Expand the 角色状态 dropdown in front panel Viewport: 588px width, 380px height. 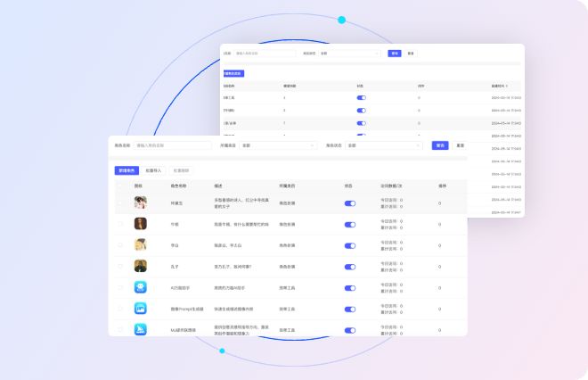(383, 145)
